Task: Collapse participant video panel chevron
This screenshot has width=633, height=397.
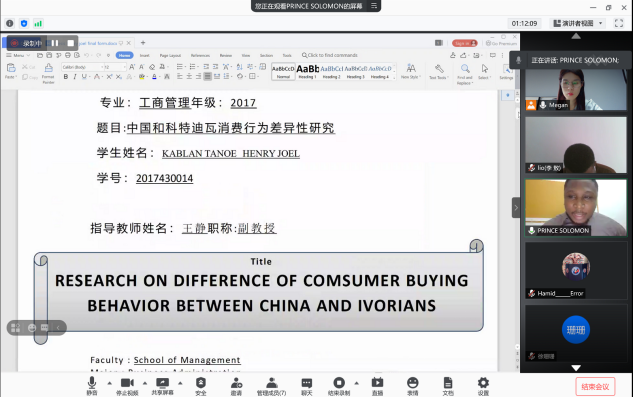Action: [x=516, y=208]
